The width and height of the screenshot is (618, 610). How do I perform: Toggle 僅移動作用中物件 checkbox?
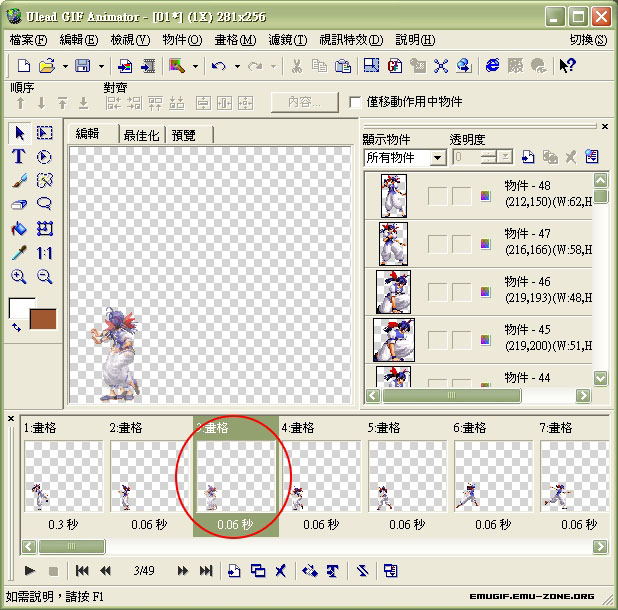click(355, 102)
